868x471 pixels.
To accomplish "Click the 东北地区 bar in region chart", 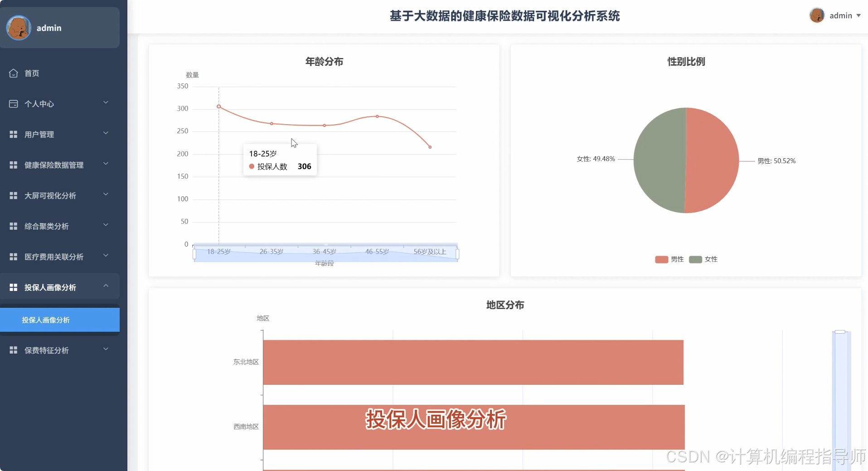I will [473, 362].
